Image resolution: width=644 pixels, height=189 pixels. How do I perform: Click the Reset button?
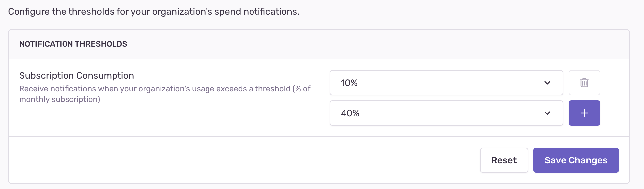504,160
